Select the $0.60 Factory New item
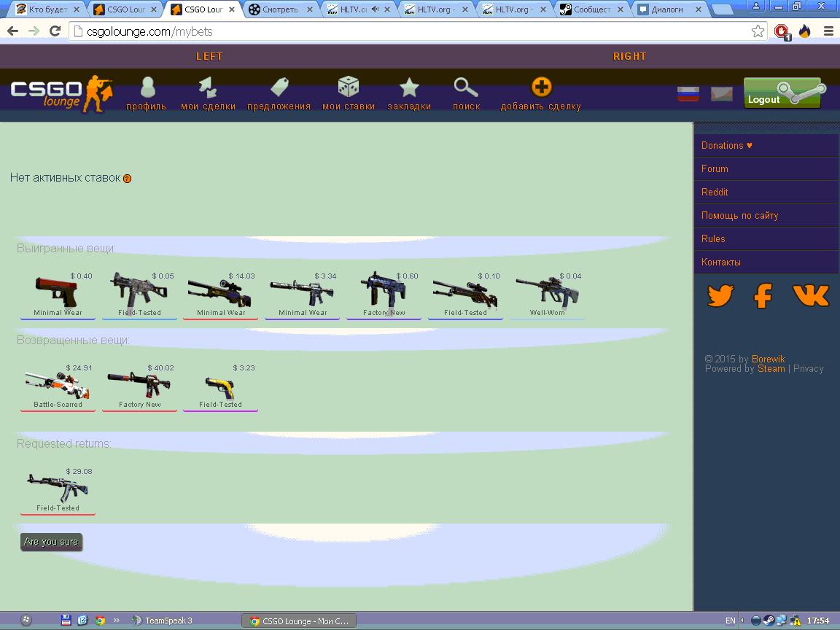The width and height of the screenshot is (840, 630). pos(384,295)
